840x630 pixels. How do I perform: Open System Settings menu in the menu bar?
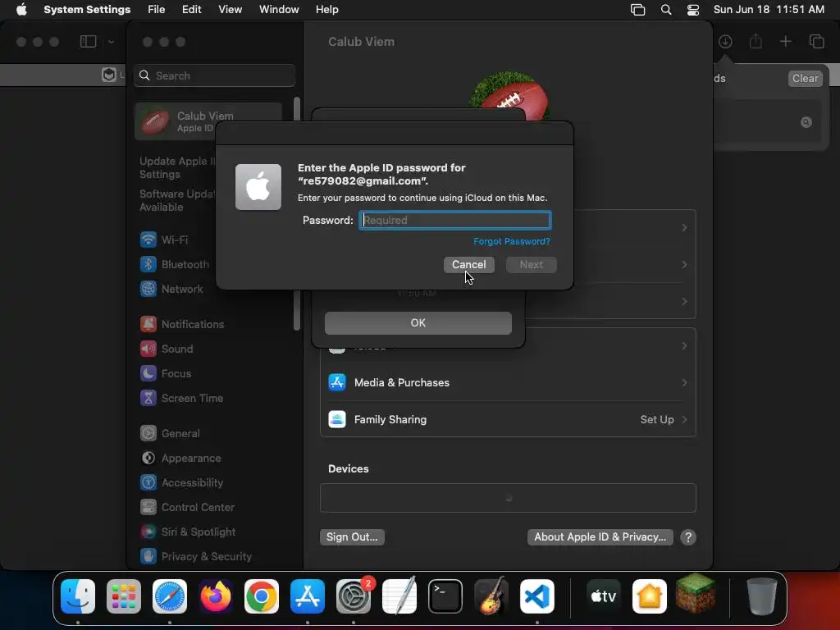click(87, 10)
